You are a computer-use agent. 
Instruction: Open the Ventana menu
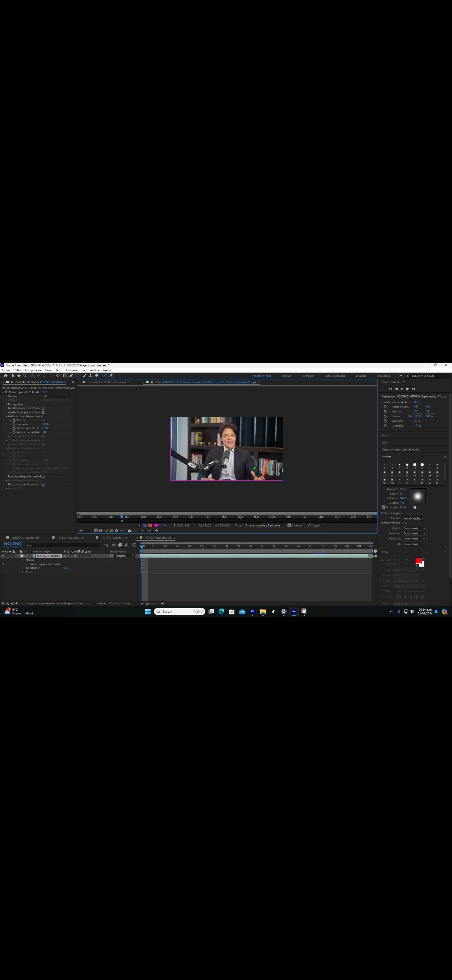click(x=95, y=370)
